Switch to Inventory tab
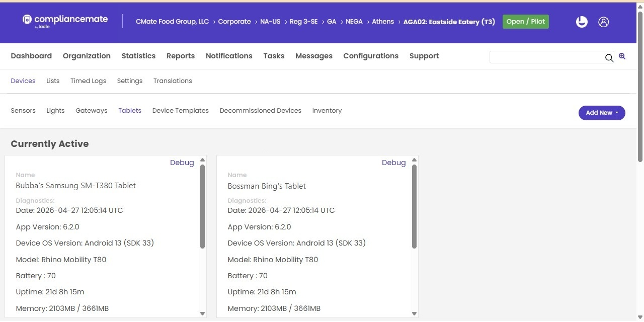The height and width of the screenshot is (322, 644). (327, 110)
